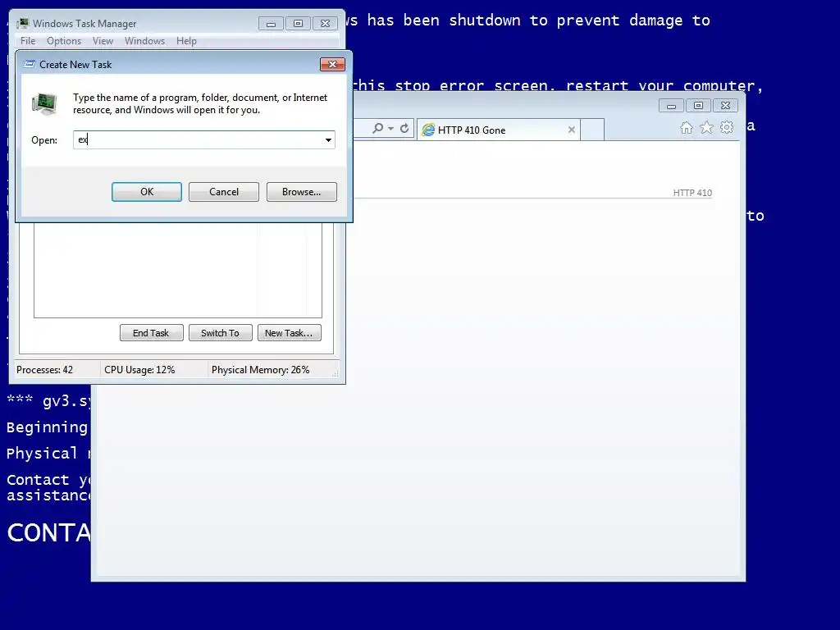The height and width of the screenshot is (630, 840).
Task: Close the Windows Task Manager window
Action: (325, 24)
